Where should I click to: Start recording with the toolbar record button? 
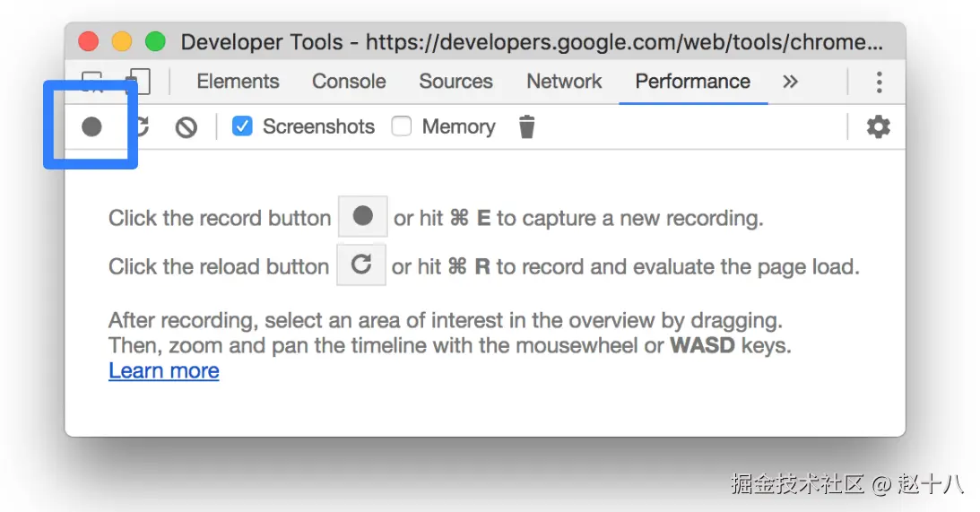[x=91, y=127]
